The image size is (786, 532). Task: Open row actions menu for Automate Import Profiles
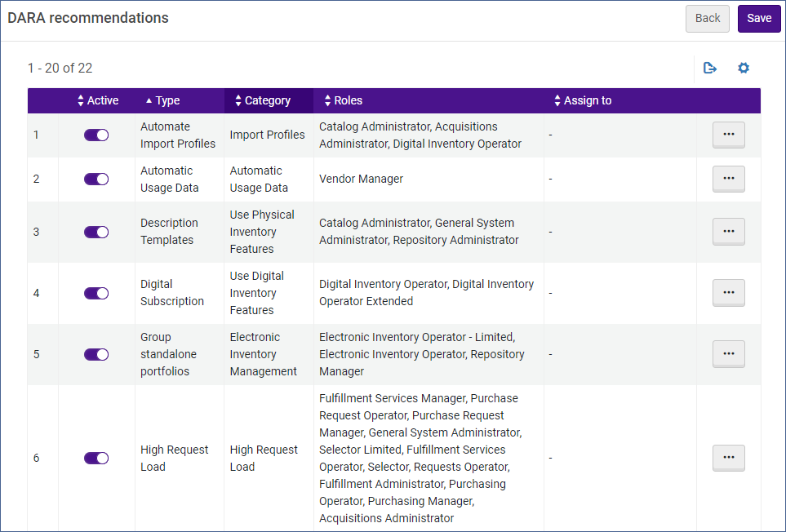click(x=728, y=135)
